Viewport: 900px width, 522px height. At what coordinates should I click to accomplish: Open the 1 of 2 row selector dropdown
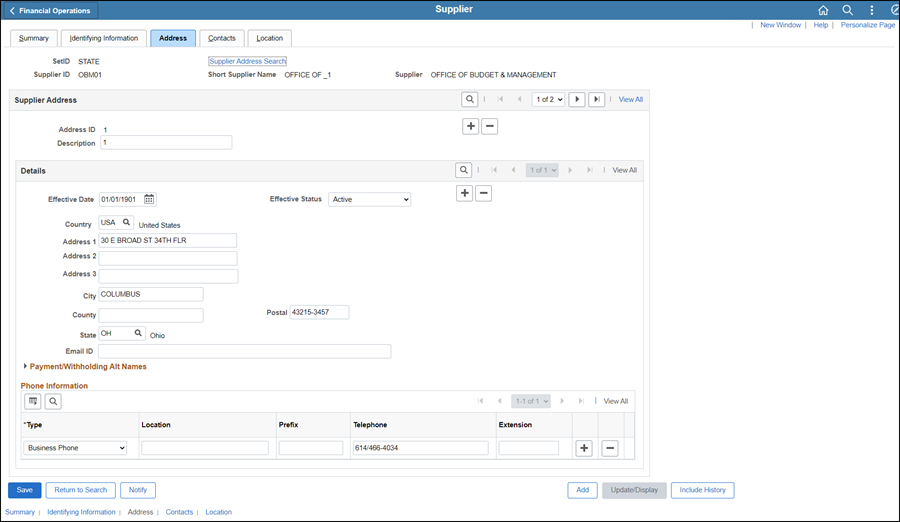548,99
